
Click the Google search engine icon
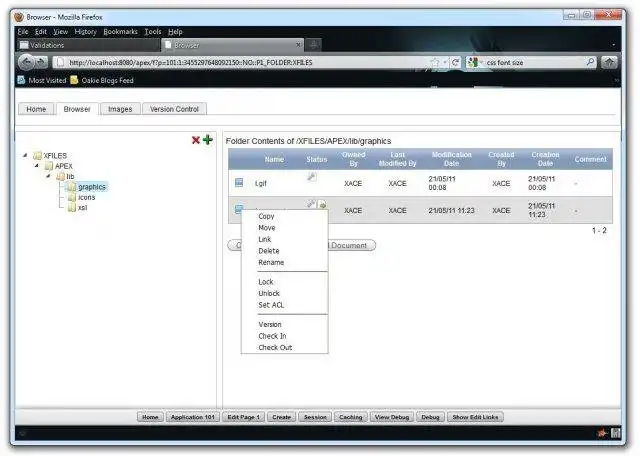click(473, 62)
